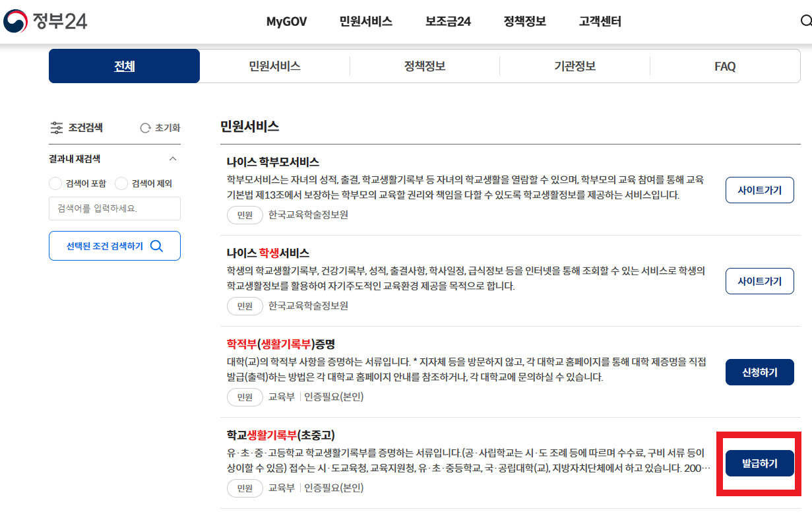The width and height of the screenshot is (812, 518).
Task: Click 민원 tag under 학적부(생활기록부)증명
Action: pos(245,397)
